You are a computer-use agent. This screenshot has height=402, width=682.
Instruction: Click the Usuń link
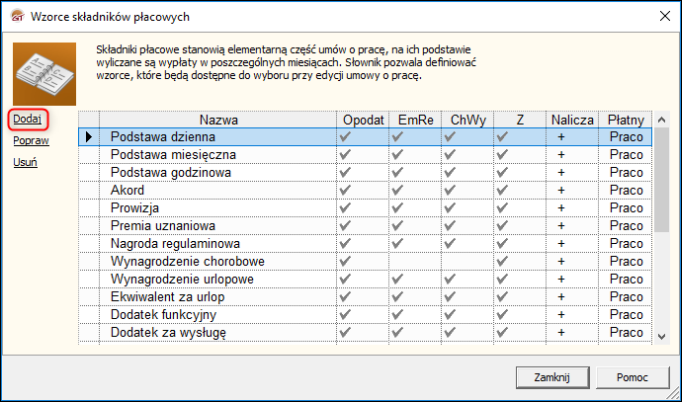tap(26, 162)
